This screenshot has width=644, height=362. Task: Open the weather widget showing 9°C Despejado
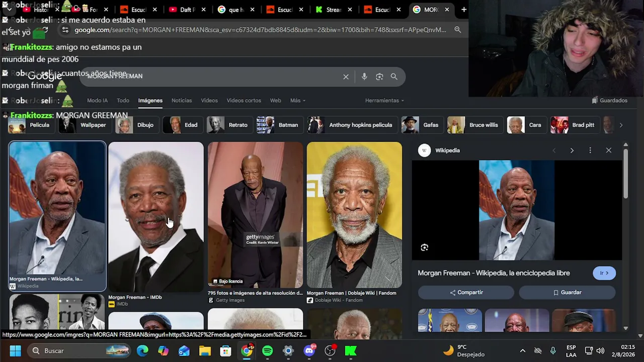[464, 350]
